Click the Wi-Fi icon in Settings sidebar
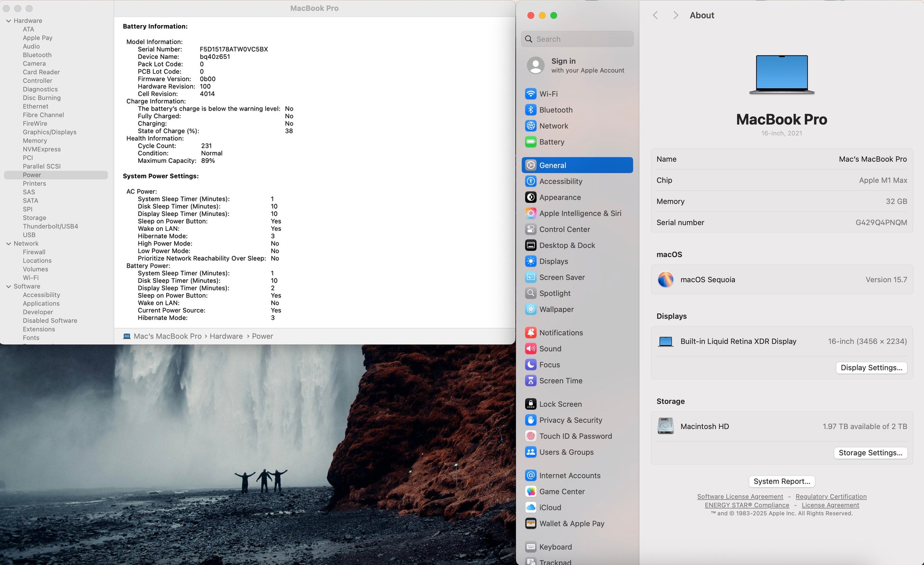924x565 pixels. (530, 94)
